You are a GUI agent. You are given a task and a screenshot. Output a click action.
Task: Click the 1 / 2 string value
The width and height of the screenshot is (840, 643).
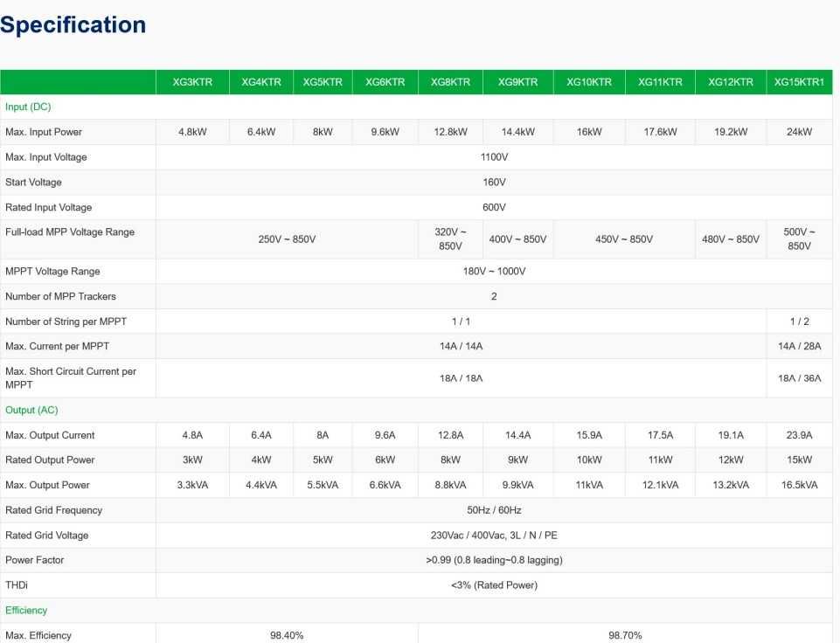coord(799,321)
